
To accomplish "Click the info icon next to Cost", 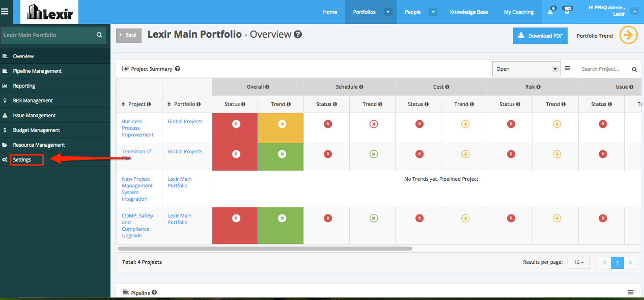I will click(x=447, y=87).
